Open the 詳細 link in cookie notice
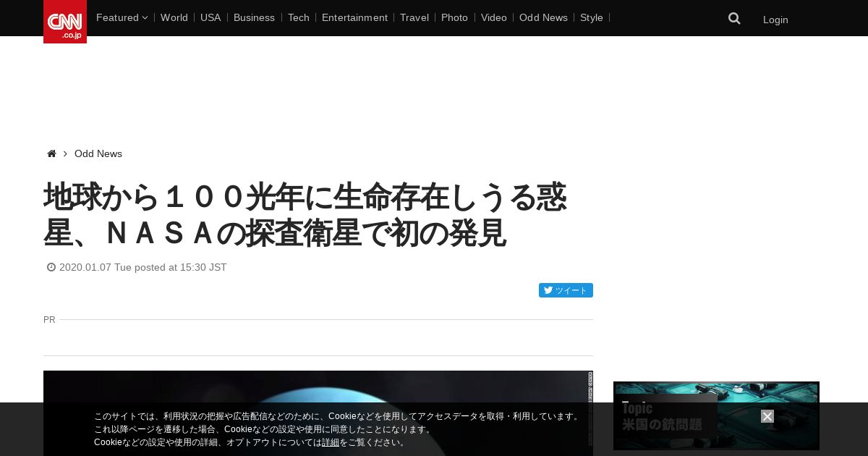 (x=331, y=442)
